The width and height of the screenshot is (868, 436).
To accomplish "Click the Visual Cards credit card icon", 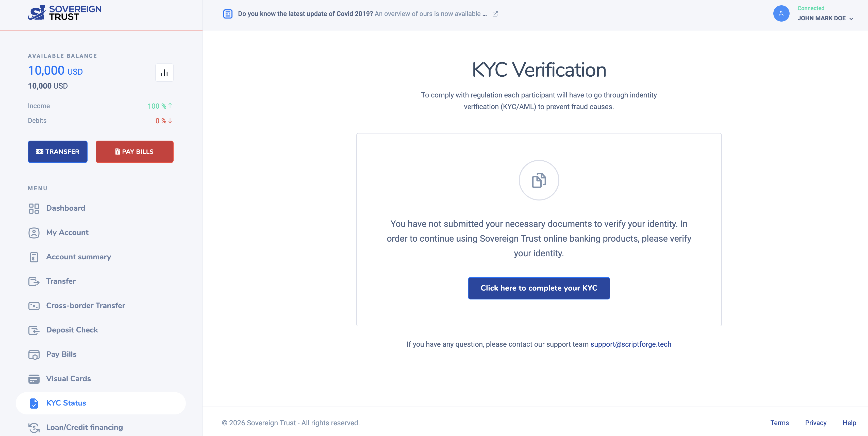I will 34,379.
